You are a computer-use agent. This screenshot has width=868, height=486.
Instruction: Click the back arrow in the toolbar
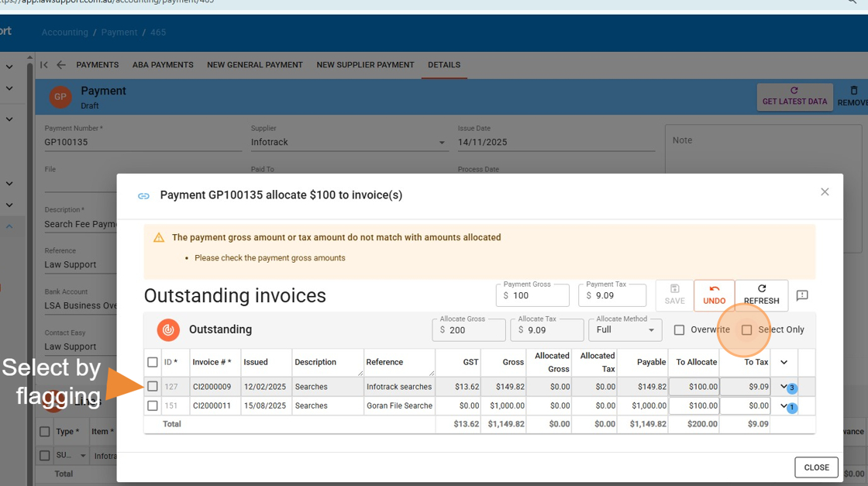click(60, 65)
